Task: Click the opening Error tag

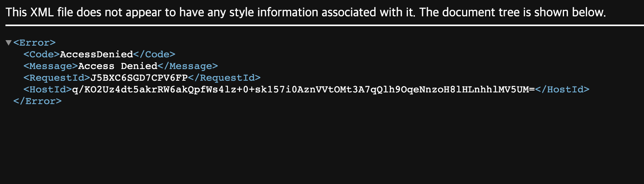Action: (x=34, y=42)
